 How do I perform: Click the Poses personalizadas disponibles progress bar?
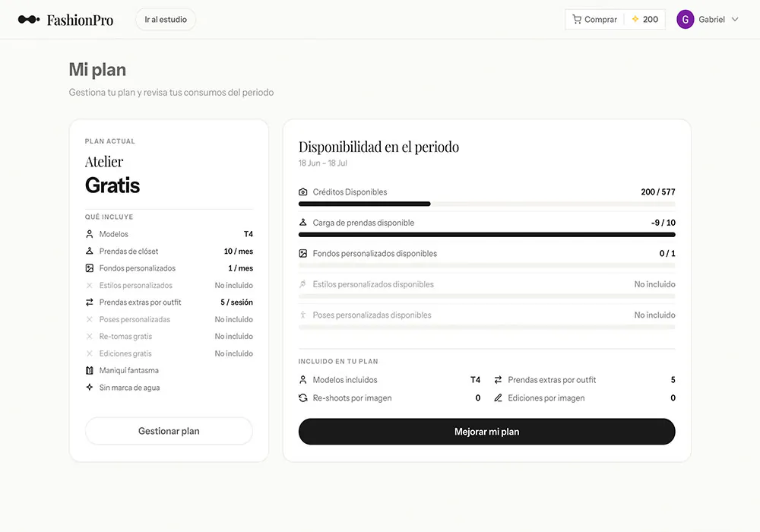point(486,327)
